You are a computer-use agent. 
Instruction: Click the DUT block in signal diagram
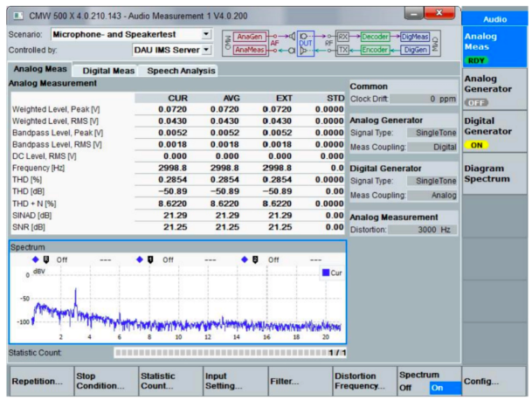(306, 44)
